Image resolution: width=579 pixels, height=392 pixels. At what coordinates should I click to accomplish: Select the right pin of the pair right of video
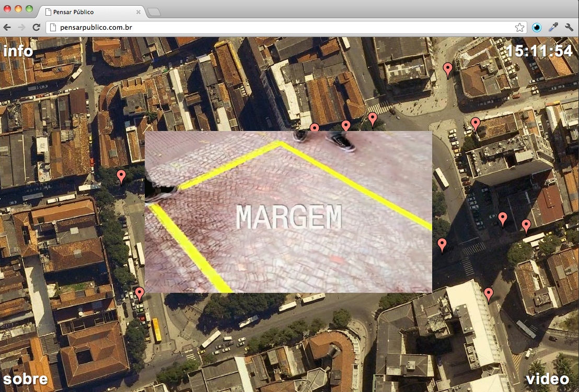pyautogui.click(x=526, y=227)
